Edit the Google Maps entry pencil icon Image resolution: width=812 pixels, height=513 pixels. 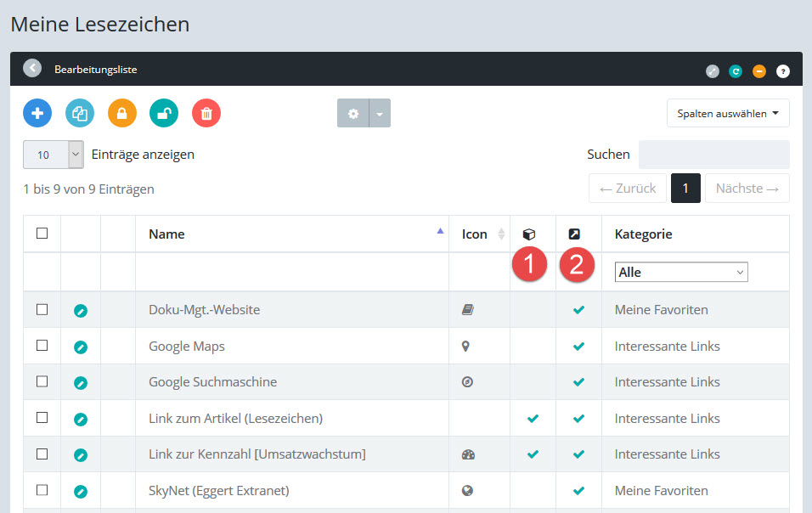[x=81, y=347]
